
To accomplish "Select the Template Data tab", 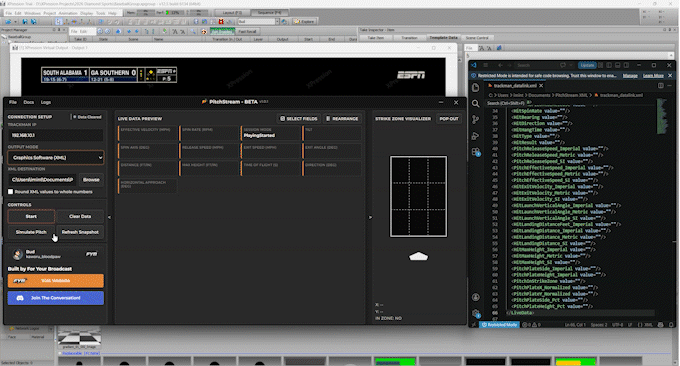I will (x=444, y=38).
